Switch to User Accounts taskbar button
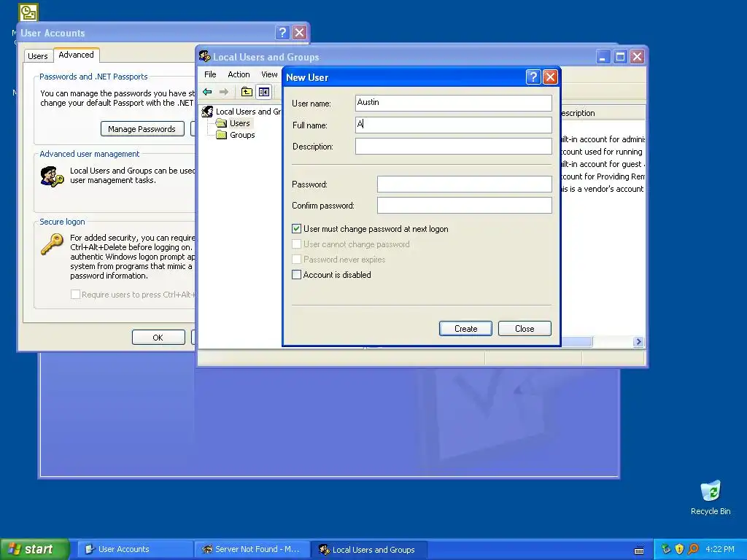747x560 pixels. pyautogui.click(x=135, y=549)
